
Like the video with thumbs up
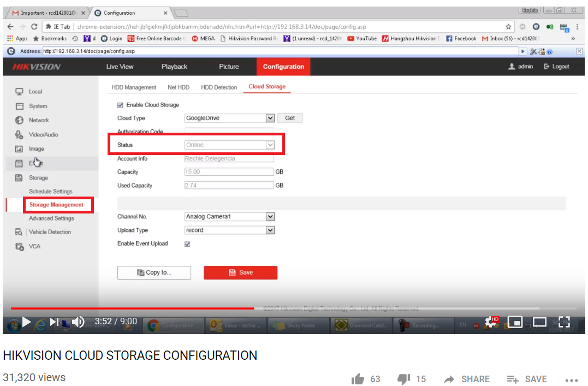(x=358, y=379)
